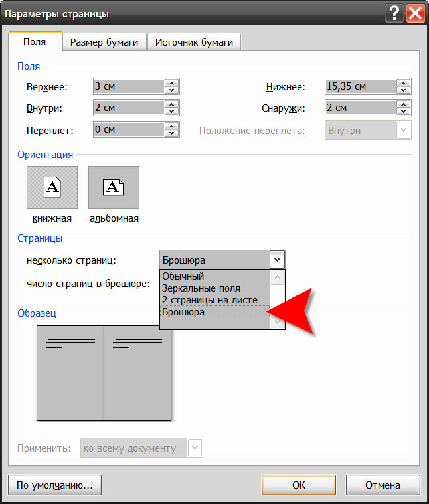The width and height of the screenshot is (429, 504).
Task: Increase the Переплет gutter value
Action: (171, 126)
